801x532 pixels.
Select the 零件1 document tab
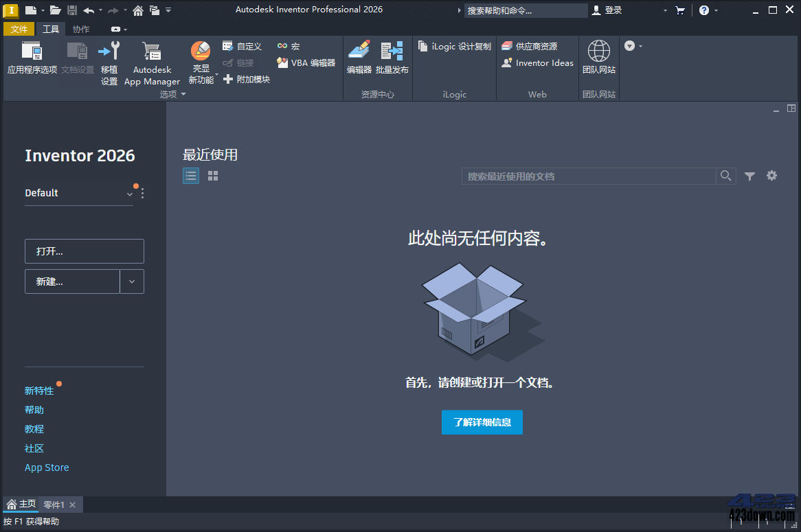[55, 505]
